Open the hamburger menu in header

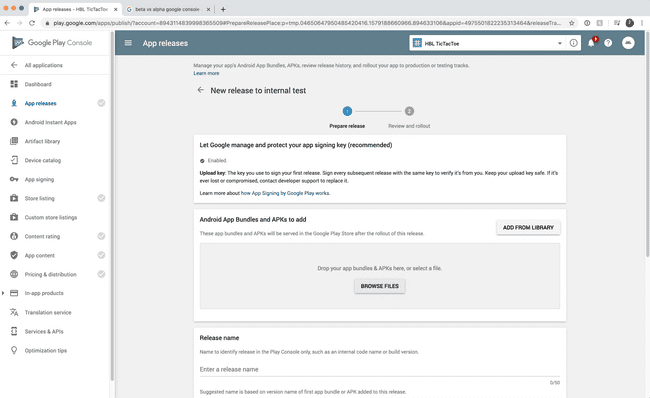point(128,43)
